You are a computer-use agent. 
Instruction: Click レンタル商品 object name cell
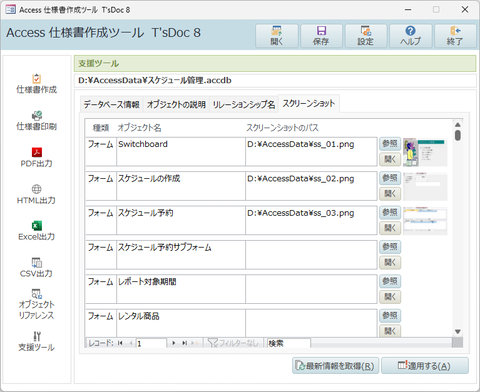181,323
